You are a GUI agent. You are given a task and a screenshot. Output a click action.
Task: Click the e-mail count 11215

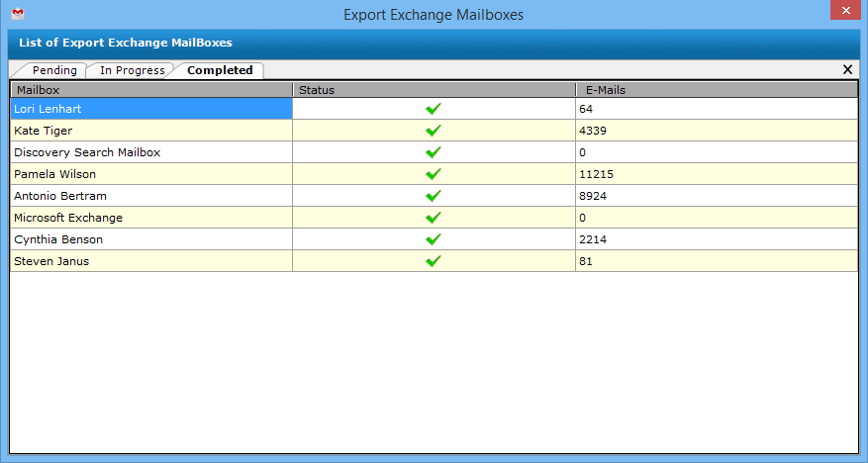596,174
